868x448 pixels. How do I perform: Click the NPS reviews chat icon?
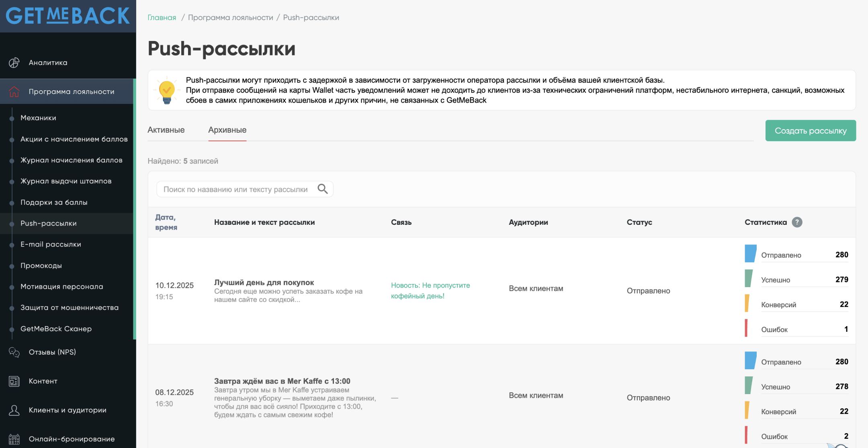point(14,352)
